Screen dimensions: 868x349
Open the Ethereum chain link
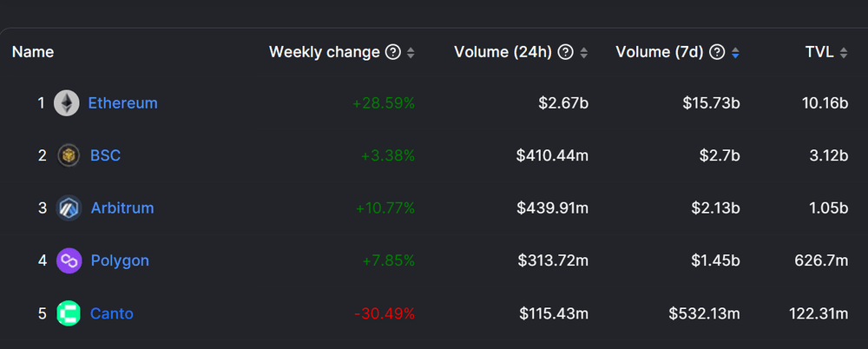coord(122,103)
